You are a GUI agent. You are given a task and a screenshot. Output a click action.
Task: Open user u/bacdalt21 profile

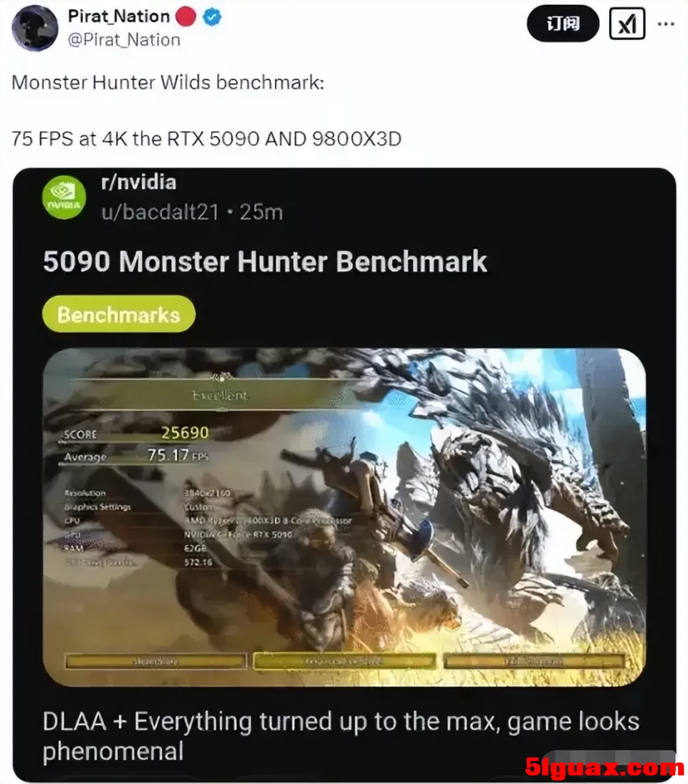point(160,212)
